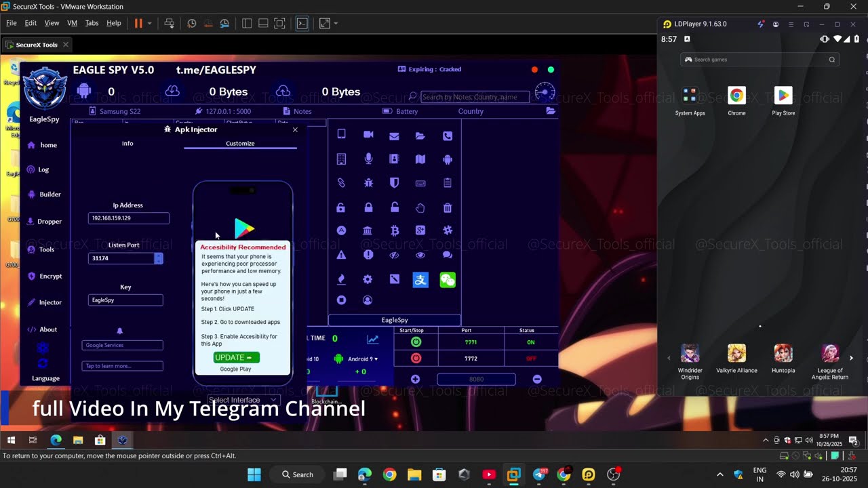This screenshot has width=868, height=488.
Task: Open the Dropper section in the sidebar
Action: tap(44, 222)
